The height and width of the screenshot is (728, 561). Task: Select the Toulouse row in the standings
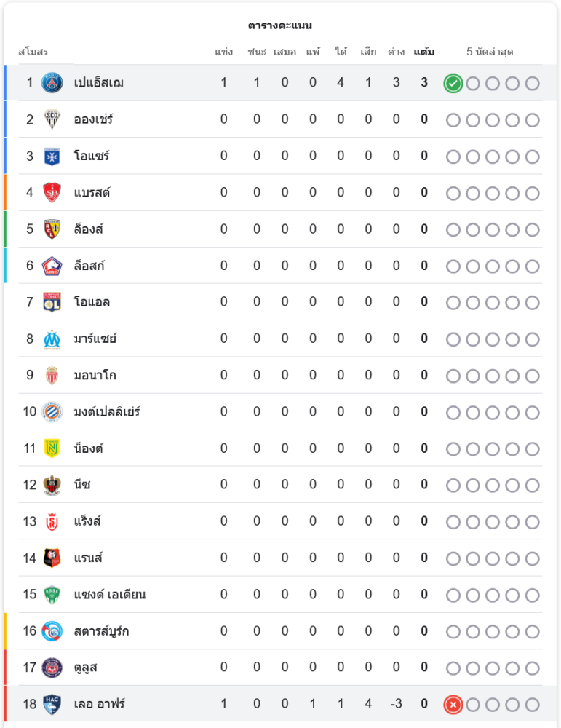280,668
